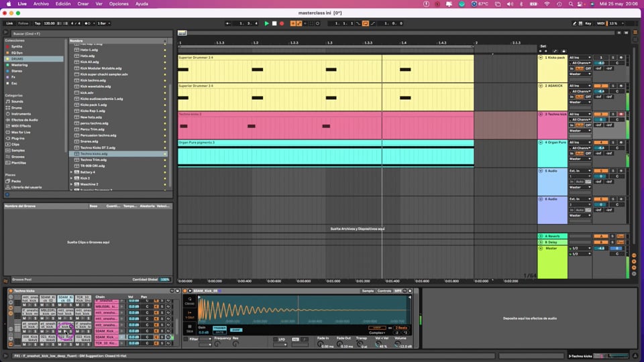The height and width of the screenshot is (362, 644).
Task: Toggle the arrangement Loop switch
Action: (x=365, y=23)
